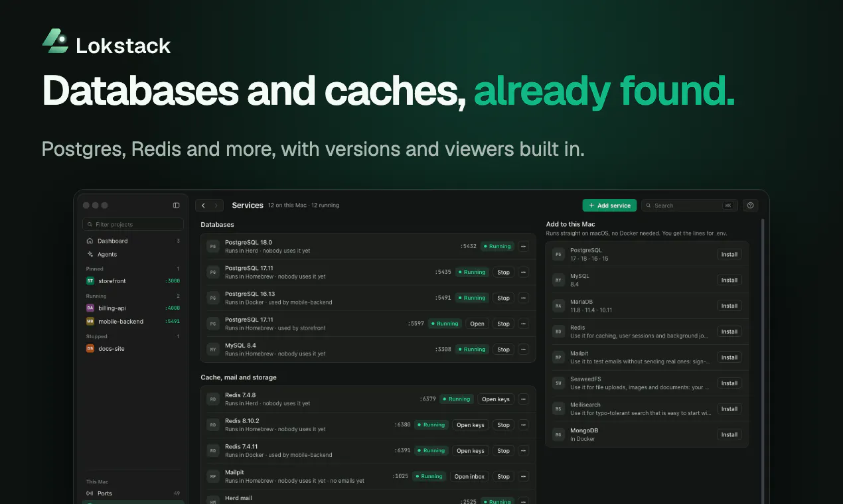Click the Services page title
This screenshot has width=843, height=504.
pyautogui.click(x=248, y=206)
